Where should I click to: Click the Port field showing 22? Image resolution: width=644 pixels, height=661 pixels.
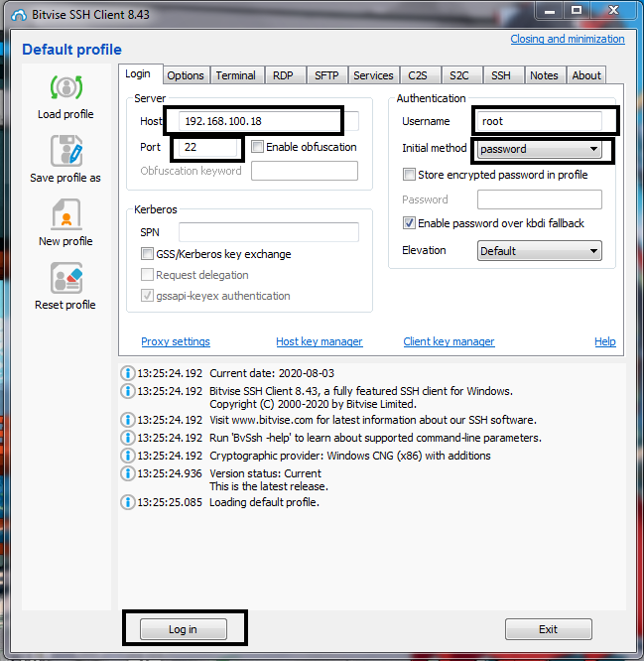pyautogui.click(x=210, y=147)
